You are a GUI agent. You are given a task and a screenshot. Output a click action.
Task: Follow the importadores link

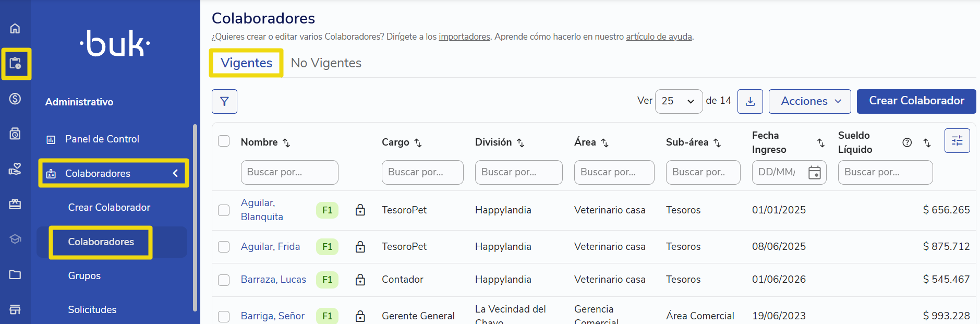464,37
